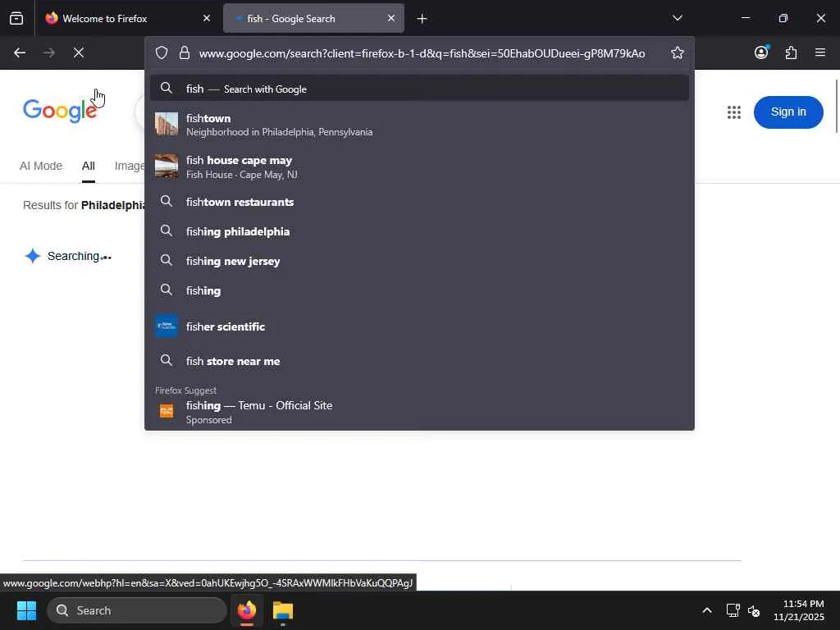Viewport: 840px width, 630px height.
Task: Close the Welcome to Firefox tab
Action: tap(207, 18)
